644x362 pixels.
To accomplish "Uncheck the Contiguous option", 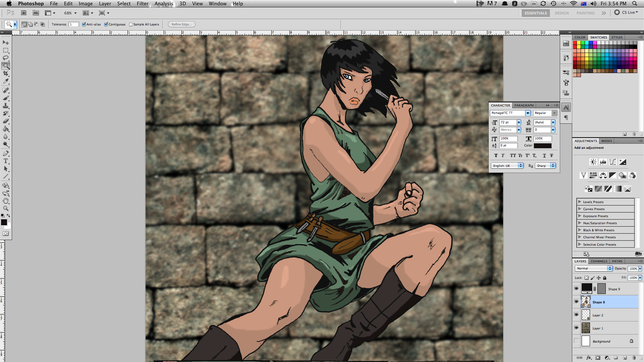I will [106, 24].
